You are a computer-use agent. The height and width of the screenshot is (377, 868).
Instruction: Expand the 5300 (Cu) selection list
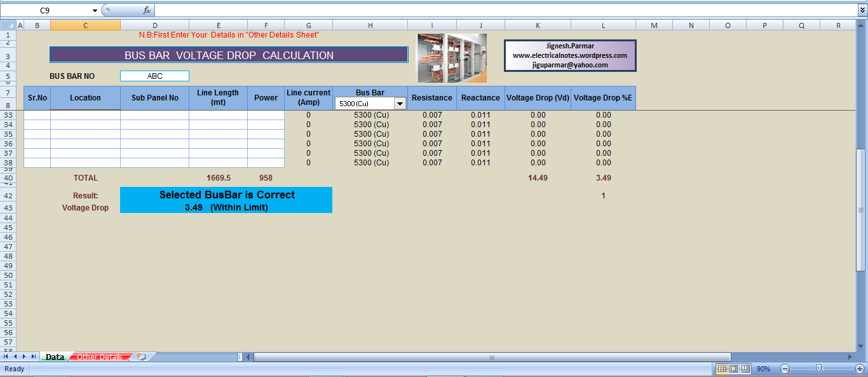pyautogui.click(x=400, y=103)
